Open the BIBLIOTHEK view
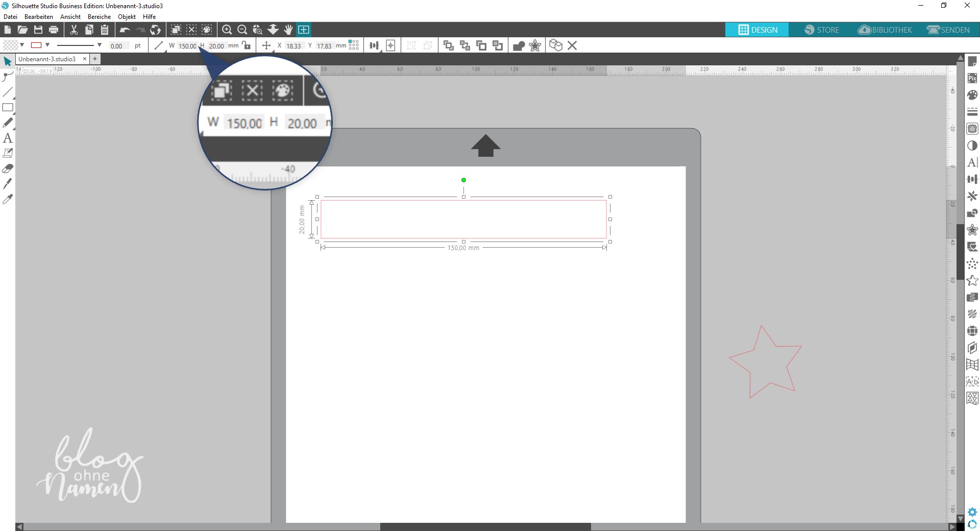This screenshot has width=980, height=531. (x=885, y=30)
